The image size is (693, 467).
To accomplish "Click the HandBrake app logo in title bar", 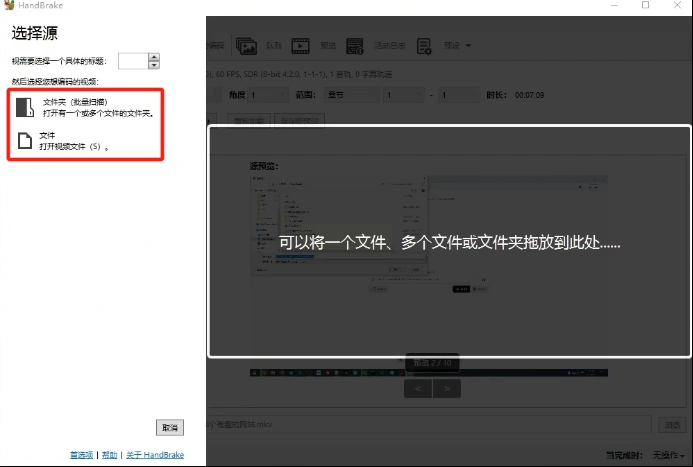I will (x=9, y=5).
